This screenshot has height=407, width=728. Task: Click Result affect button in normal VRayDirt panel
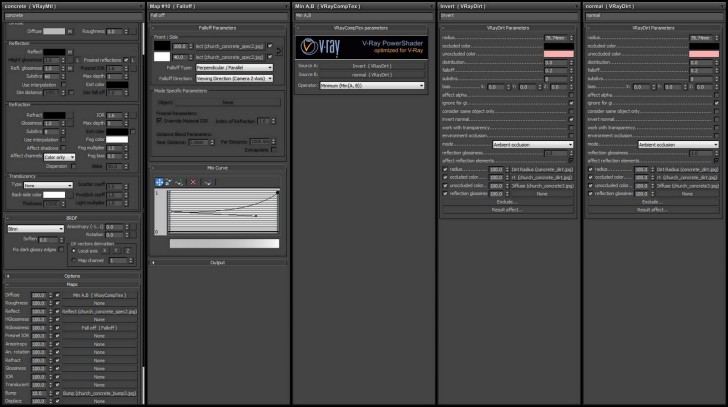652,210
